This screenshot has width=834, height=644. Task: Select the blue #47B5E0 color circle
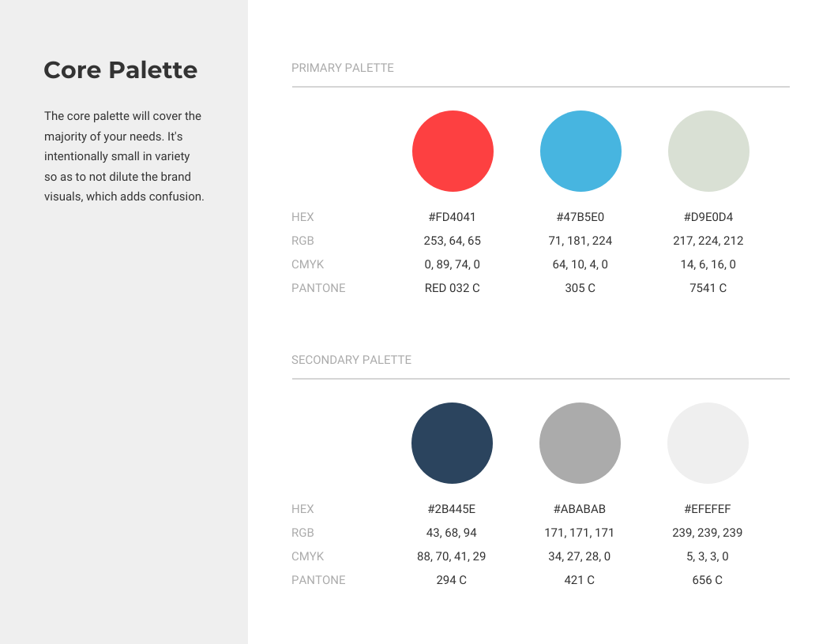pos(580,151)
